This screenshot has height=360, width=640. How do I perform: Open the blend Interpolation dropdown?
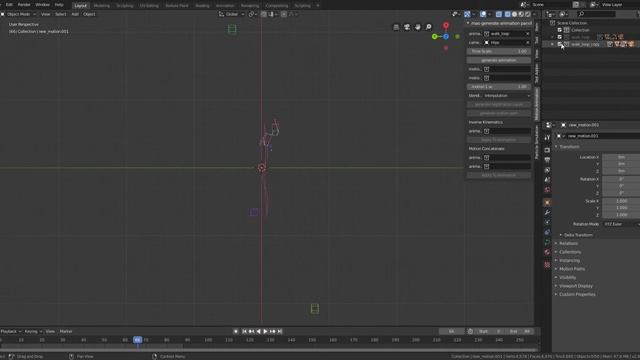[507, 96]
